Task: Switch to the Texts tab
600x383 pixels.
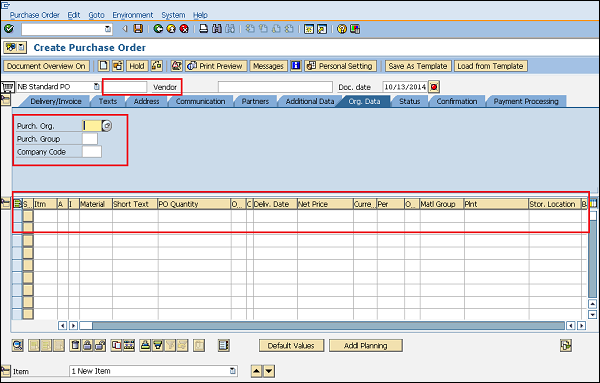Action: coord(108,101)
